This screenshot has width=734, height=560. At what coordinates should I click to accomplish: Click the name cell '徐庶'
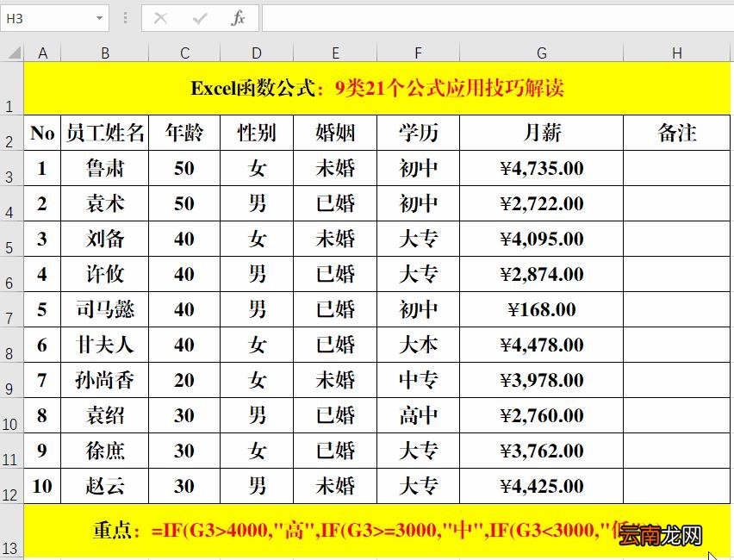[105, 451]
